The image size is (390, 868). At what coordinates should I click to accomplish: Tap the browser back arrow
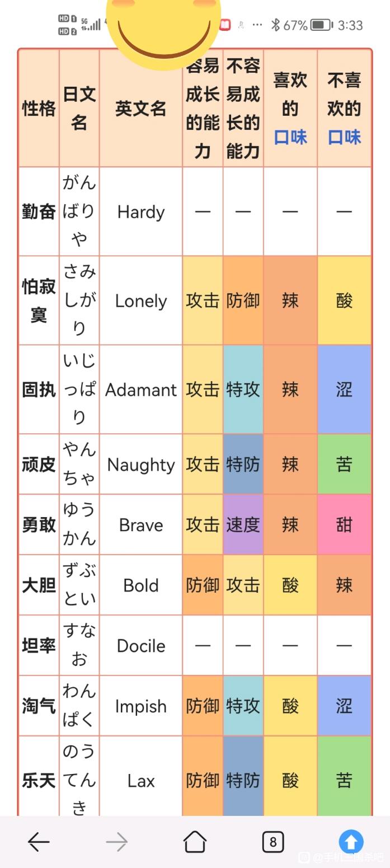39,842
